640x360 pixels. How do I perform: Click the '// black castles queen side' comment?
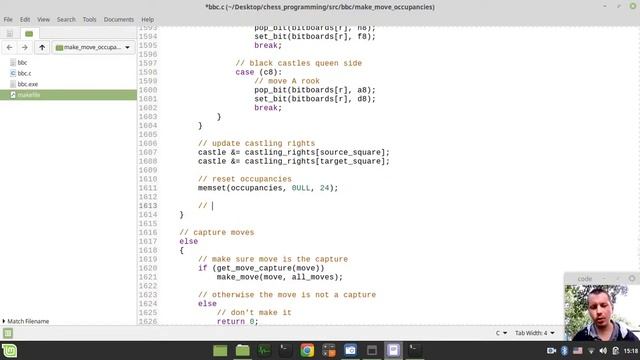[298, 63]
